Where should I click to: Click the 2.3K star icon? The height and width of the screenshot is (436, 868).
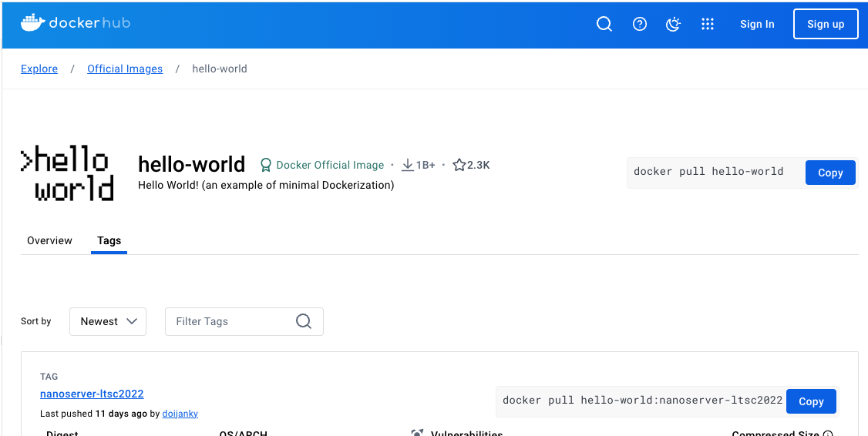coord(459,165)
